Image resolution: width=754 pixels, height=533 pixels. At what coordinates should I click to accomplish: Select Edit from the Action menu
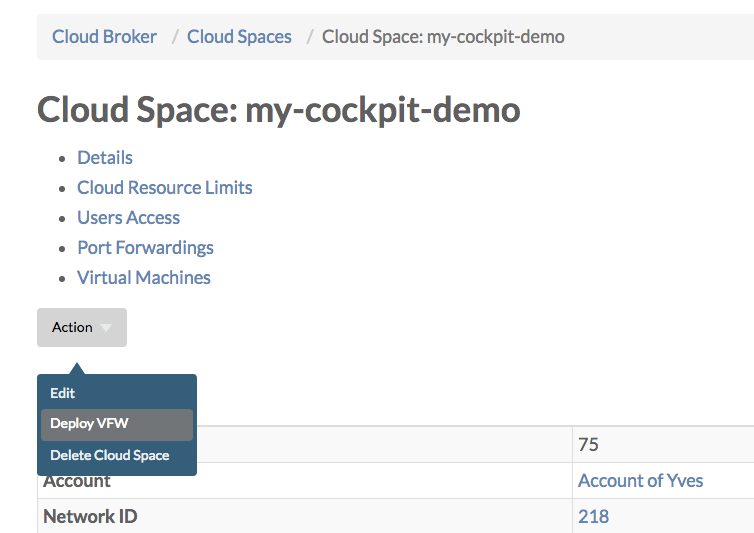[x=63, y=393]
